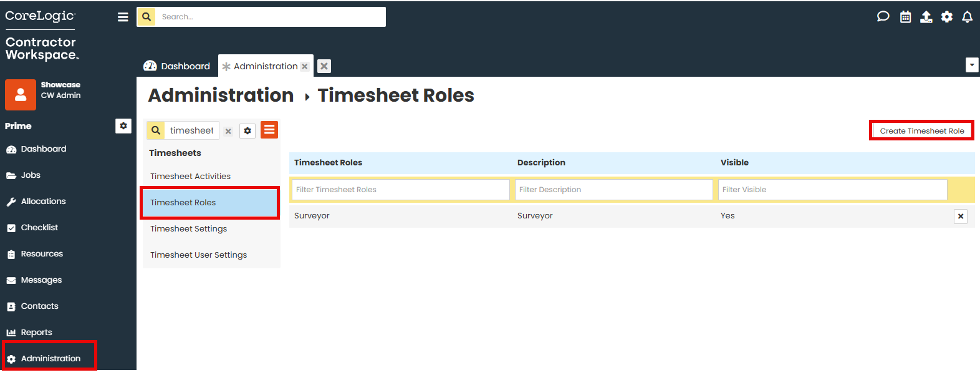Open Messages in left sidebar

point(41,280)
